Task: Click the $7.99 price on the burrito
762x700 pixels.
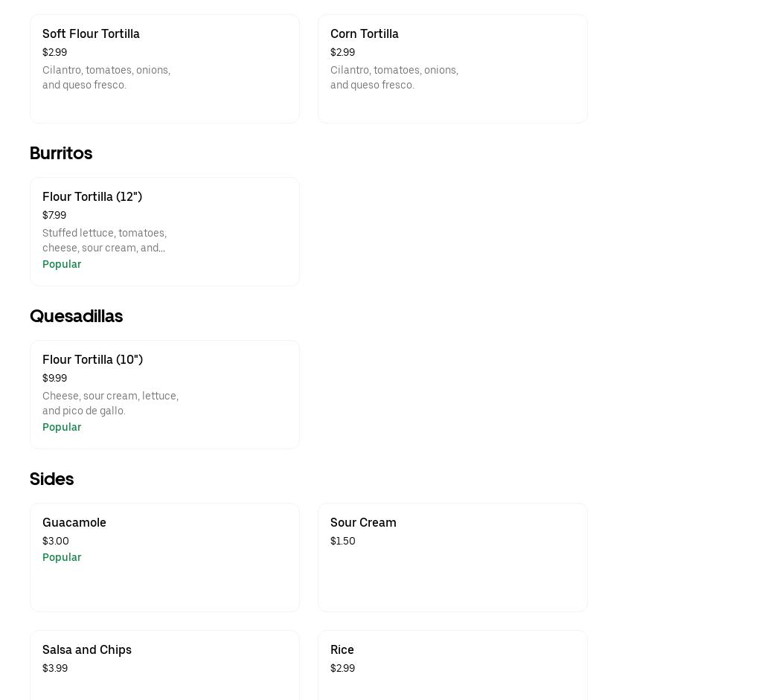Action: [54, 215]
